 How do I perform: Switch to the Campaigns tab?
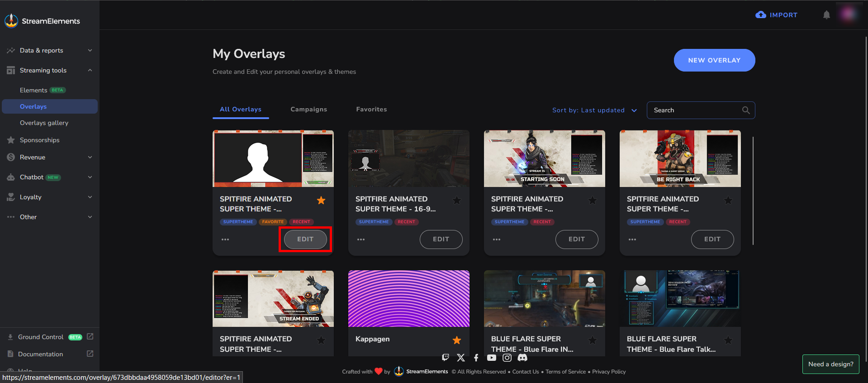pos(309,110)
